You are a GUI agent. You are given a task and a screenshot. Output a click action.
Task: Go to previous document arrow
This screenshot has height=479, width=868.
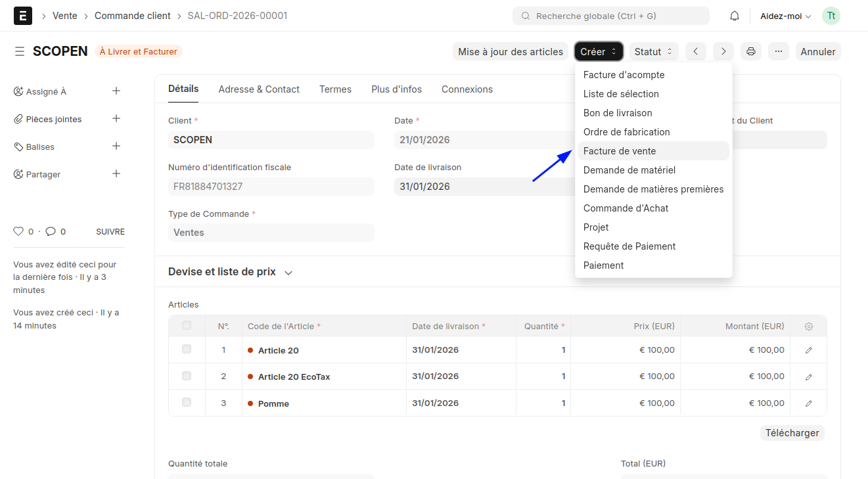pyautogui.click(x=696, y=51)
